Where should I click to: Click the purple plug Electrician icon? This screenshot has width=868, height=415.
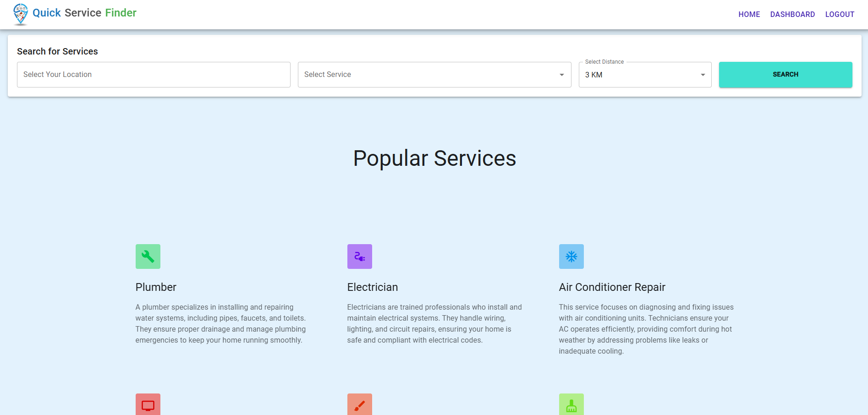(x=359, y=257)
